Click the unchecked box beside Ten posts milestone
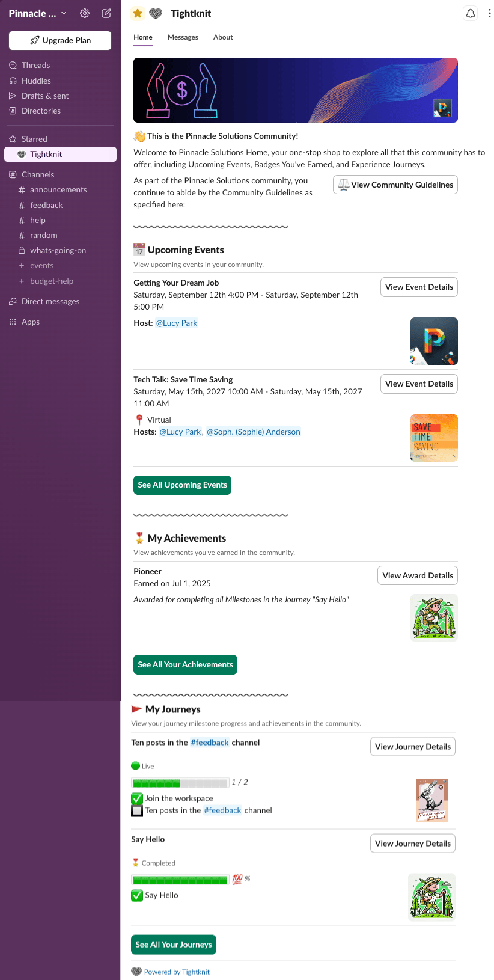Screen dimensions: 494x980 click(137, 810)
